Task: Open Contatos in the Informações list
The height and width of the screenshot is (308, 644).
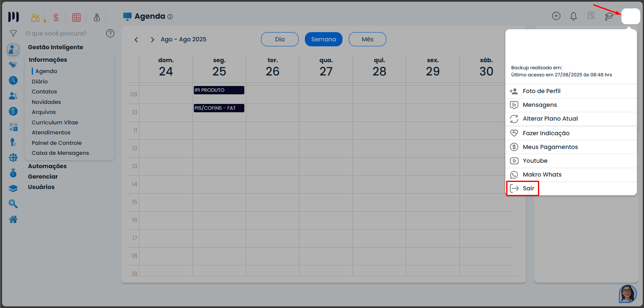Action: 44,91
